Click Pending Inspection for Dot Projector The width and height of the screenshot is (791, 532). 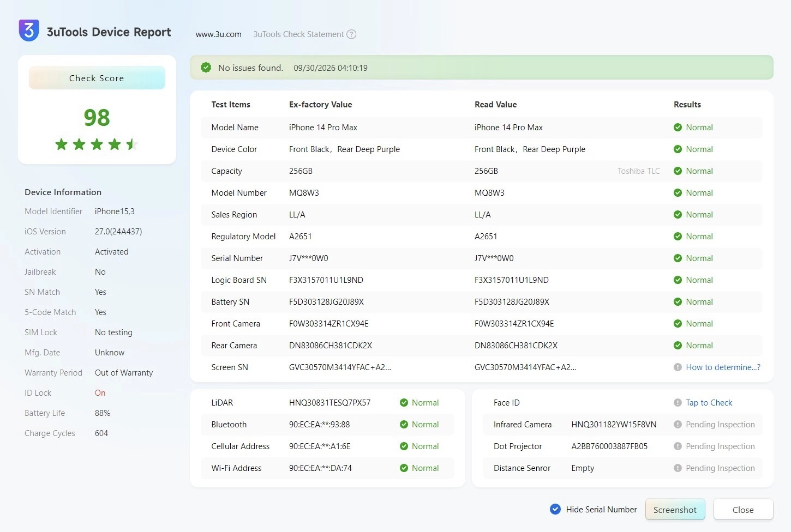[720, 446]
